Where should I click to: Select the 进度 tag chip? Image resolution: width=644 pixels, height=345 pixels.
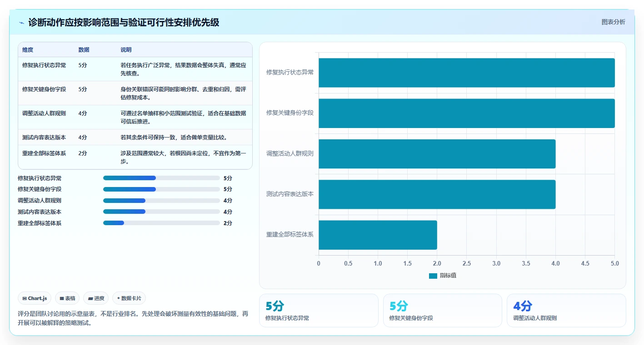96,298
